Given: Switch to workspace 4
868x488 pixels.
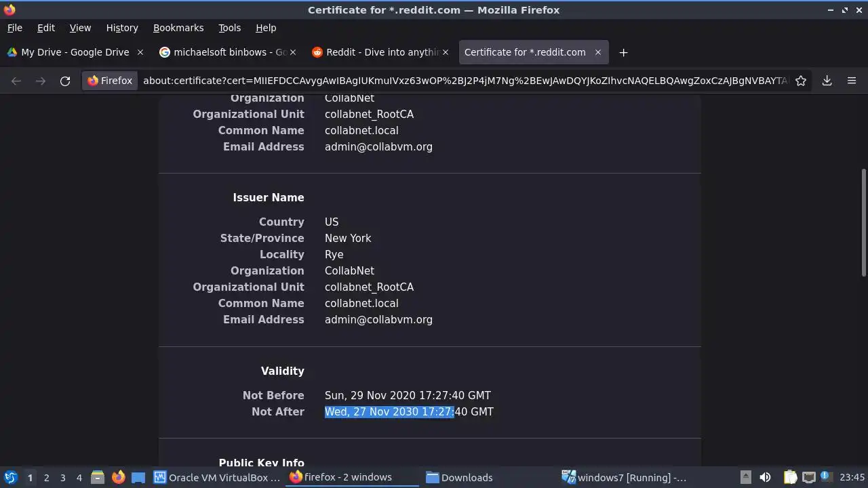Looking at the screenshot, I should point(79,477).
